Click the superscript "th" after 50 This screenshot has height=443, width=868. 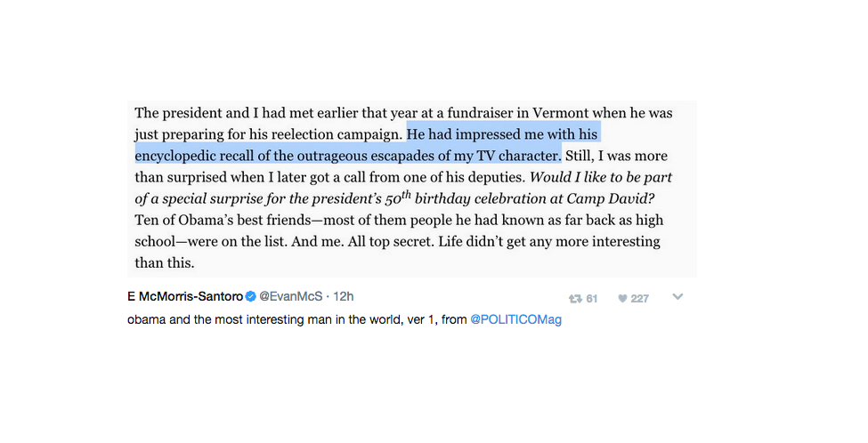[406, 194]
